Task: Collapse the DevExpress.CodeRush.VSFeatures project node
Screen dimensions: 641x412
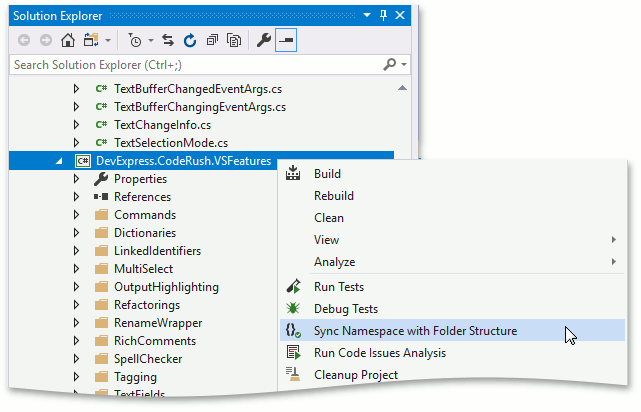Action: point(58,161)
